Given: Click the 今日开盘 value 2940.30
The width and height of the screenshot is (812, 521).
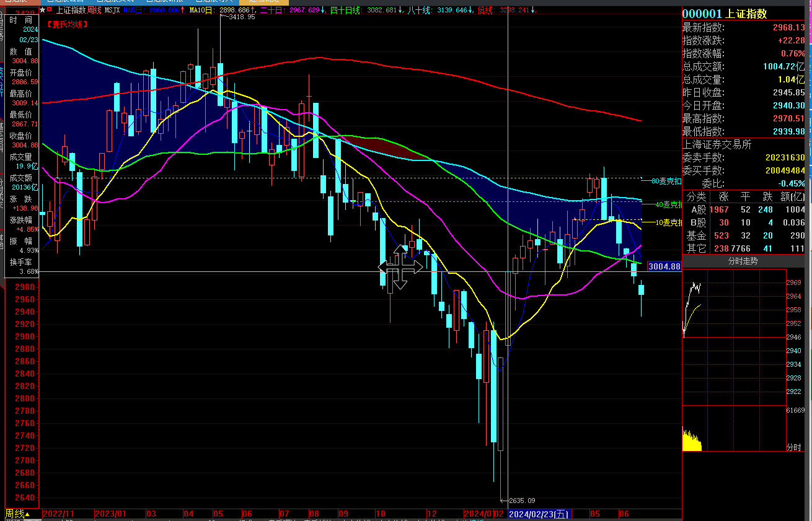Looking at the screenshot, I should click(x=788, y=105).
